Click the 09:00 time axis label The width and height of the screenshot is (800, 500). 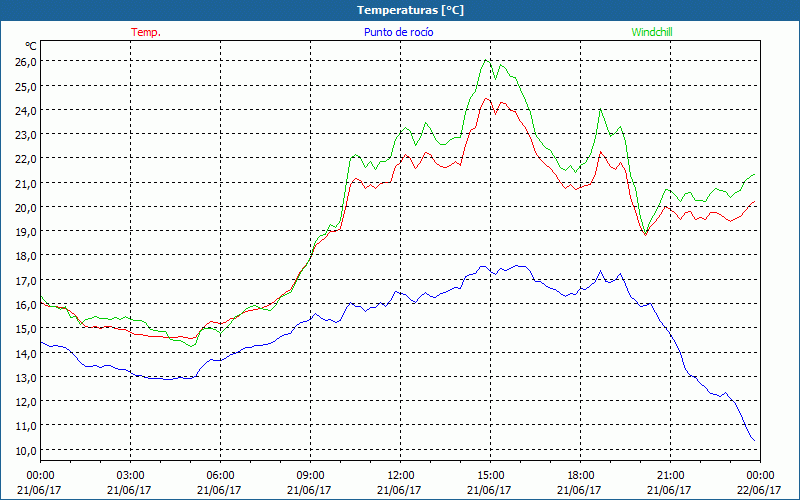(310, 476)
